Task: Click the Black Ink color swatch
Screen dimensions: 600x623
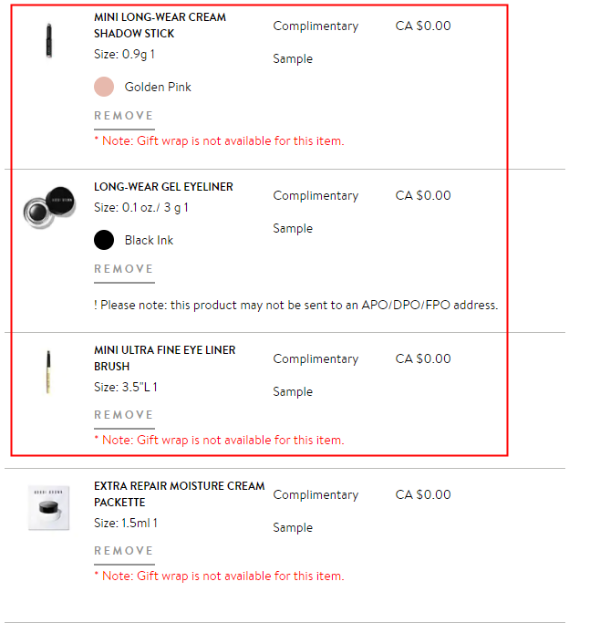Action: 104,240
